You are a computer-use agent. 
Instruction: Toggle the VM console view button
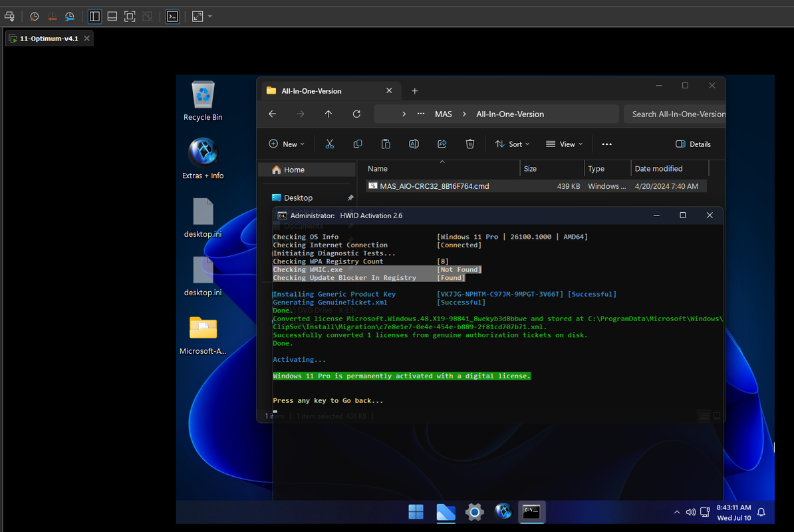172,16
